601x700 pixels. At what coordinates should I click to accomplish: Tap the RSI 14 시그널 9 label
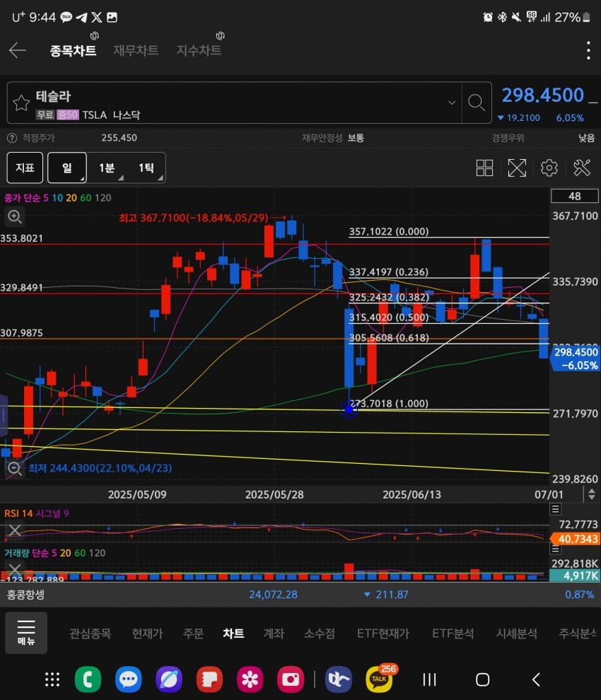[37, 513]
